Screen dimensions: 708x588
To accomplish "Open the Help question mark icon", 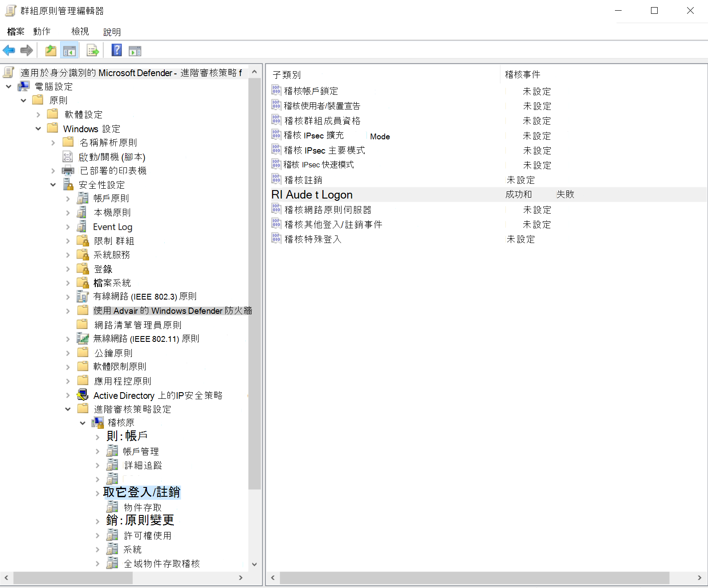I will pyautogui.click(x=117, y=50).
